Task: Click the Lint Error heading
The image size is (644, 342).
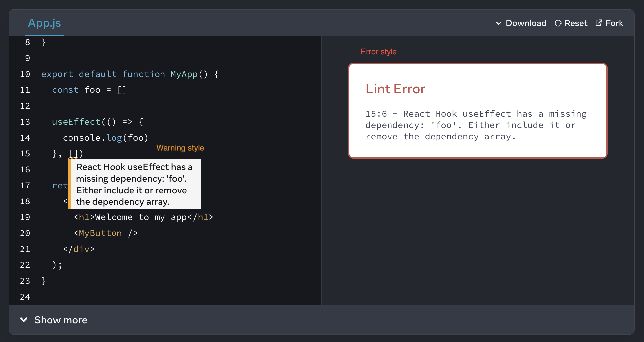Action: [395, 89]
